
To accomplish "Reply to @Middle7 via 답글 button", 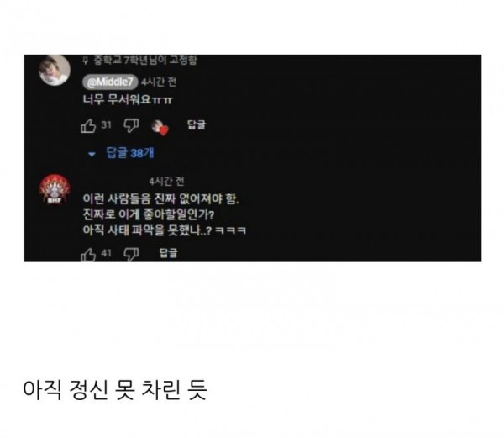I will (x=197, y=124).
